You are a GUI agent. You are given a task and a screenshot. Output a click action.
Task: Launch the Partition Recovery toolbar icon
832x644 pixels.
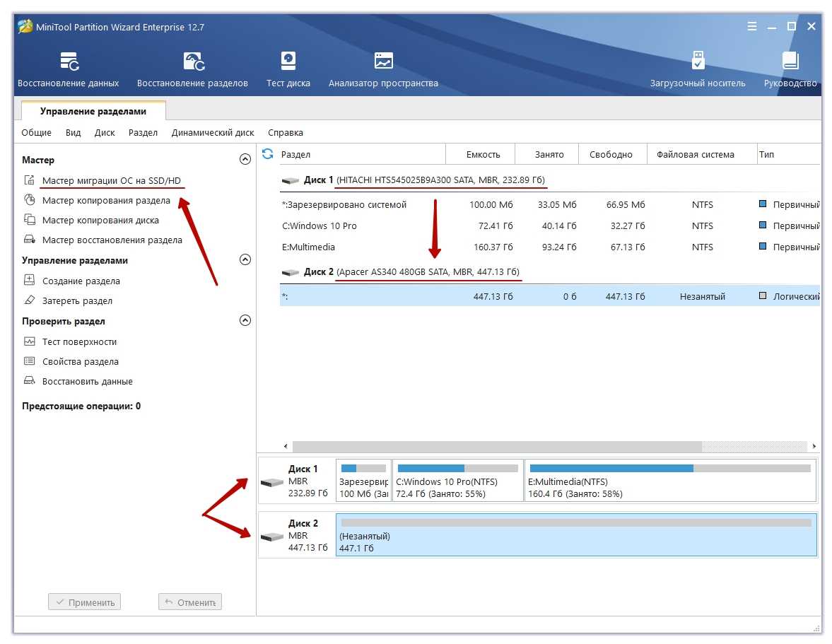pyautogui.click(x=193, y=62)
